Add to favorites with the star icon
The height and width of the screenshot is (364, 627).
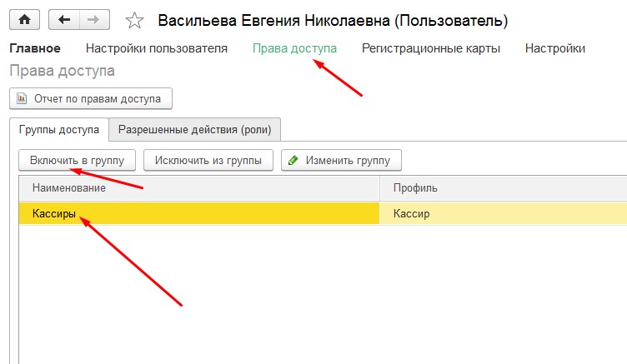(134, 20)
